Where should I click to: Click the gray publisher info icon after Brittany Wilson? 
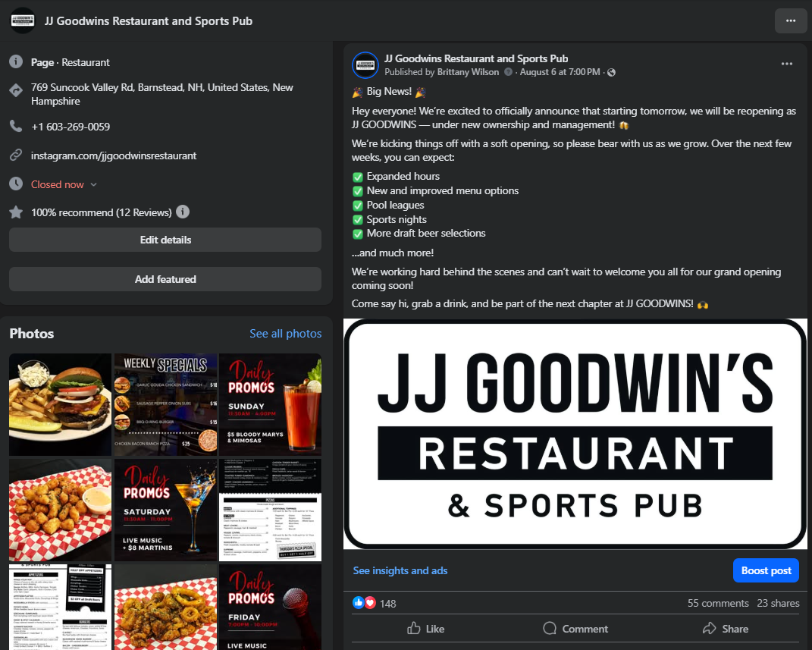pyautogui.click(x=509, y=72)
